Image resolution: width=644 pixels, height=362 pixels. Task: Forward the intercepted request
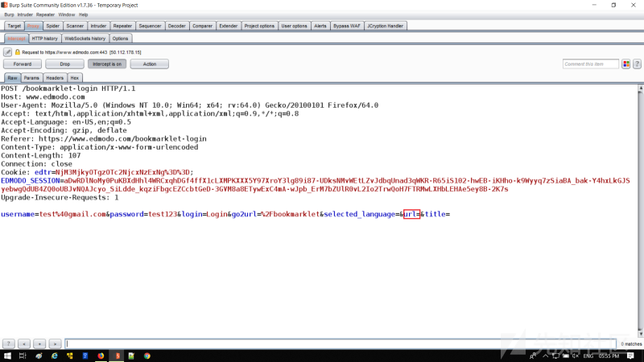click(23, 64)
